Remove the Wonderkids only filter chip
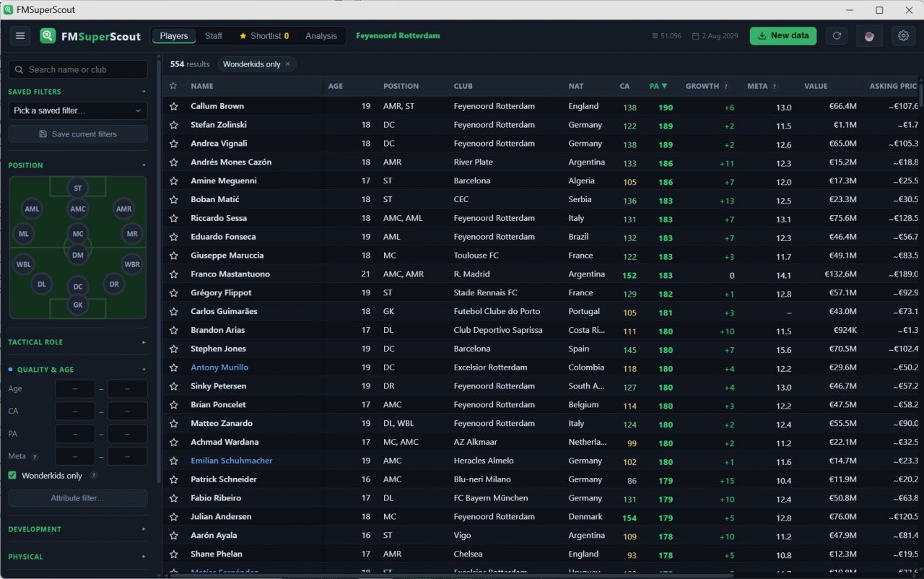The height and width of the screenshot is (579, 924). 287,64
